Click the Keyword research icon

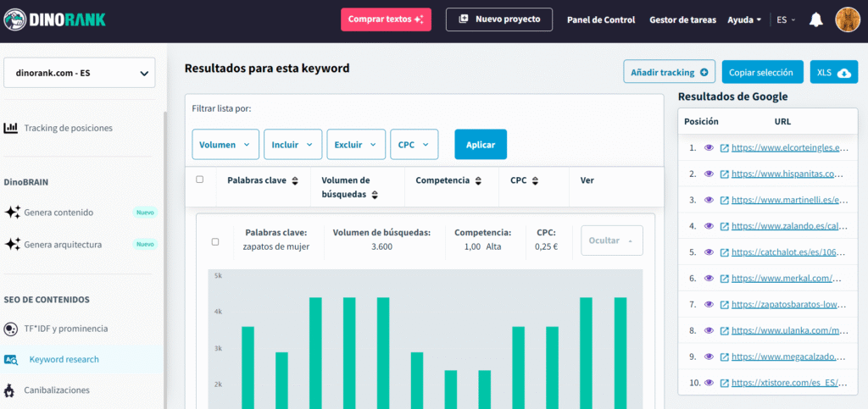[11, 359]
